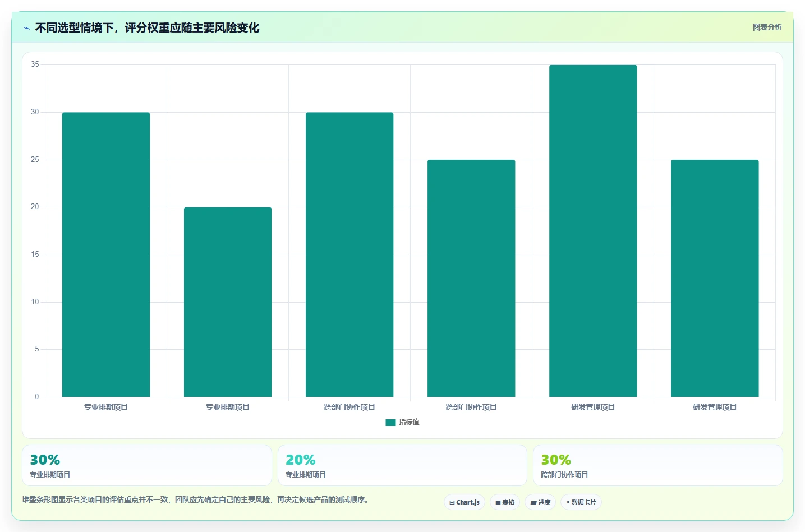This screenshot has height=532, width=805.
Task: Click the y-axis tick label 0
Action: [x=37, y=397]
